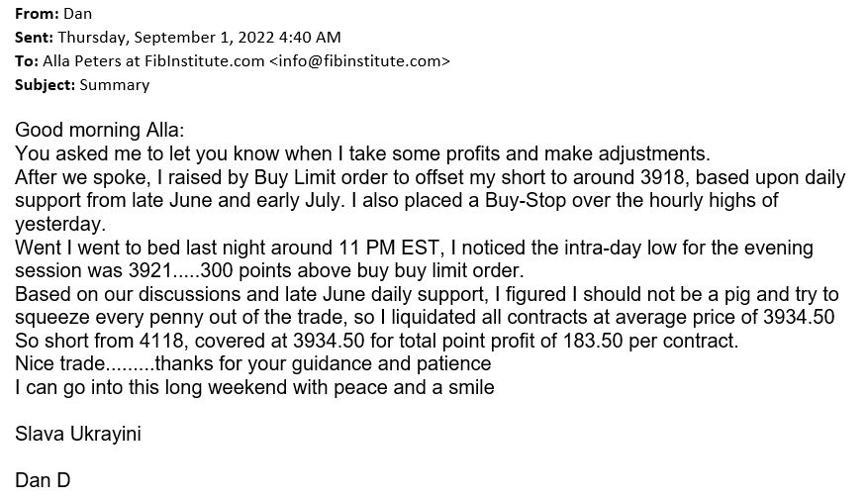Click the 11 PM EST text

389,248
